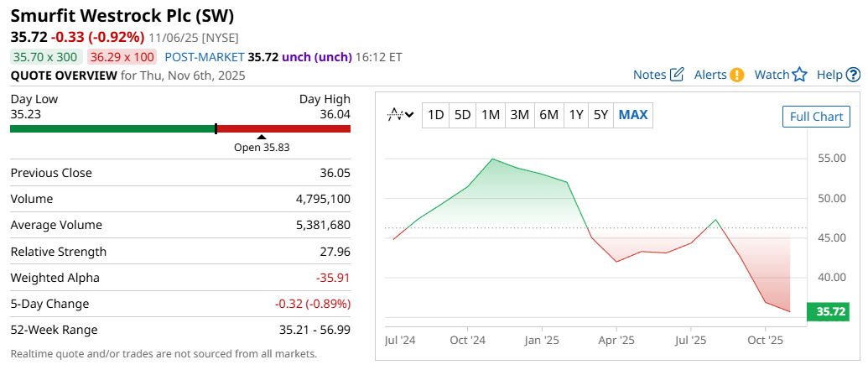Click the POST-MARKET link
Image resolution: width=868 pixels, height=370 pixels.
[204, 57]
